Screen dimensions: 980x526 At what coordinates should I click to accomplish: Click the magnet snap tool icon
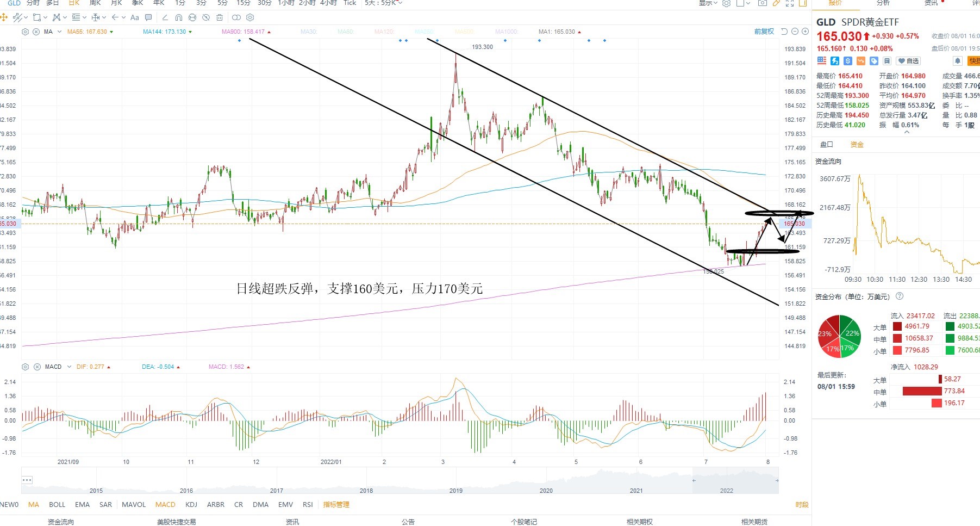coord(178,17)
